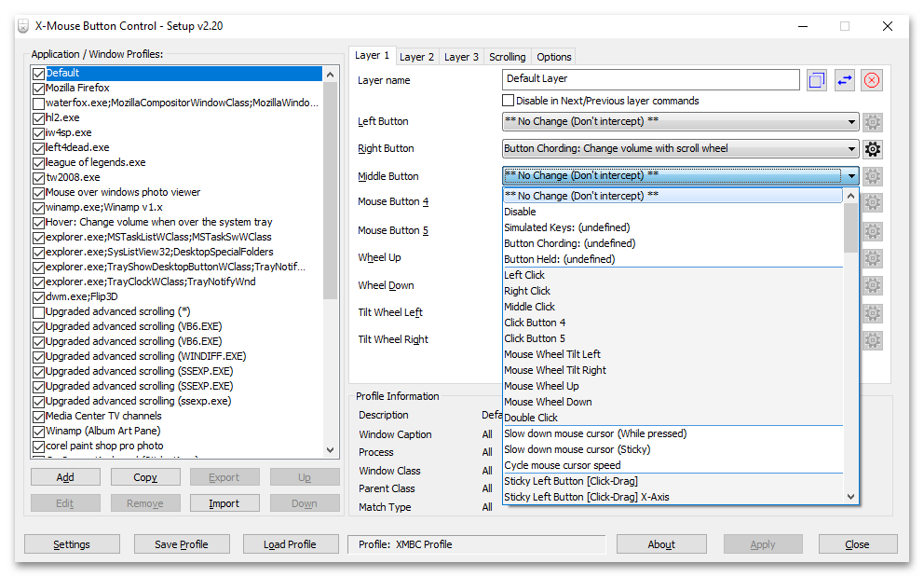Click the Add profile button

click(65, 477)
